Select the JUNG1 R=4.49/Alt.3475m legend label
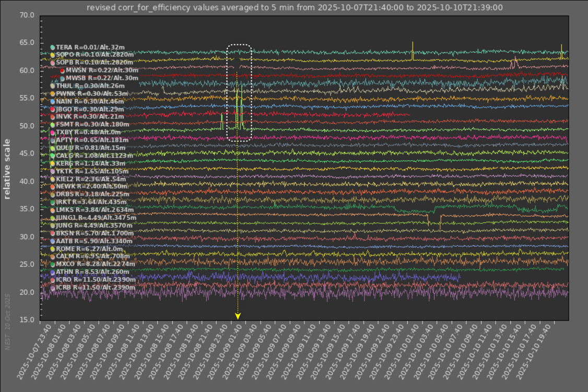 tap(96, 218)
